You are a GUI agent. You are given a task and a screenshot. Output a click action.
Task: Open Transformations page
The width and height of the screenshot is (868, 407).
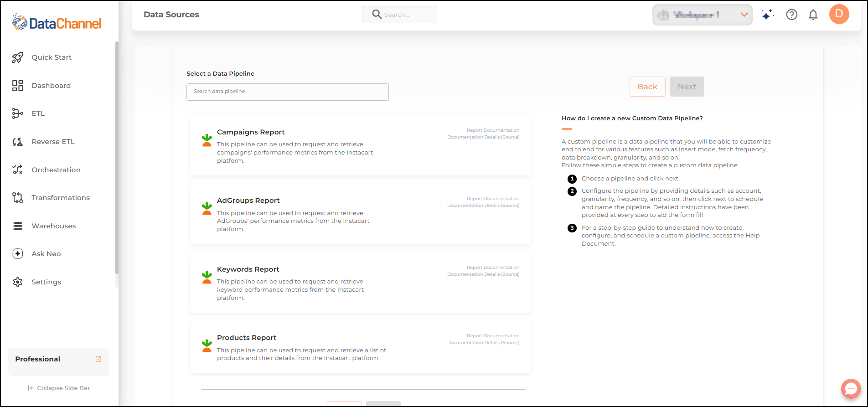[x=61, y=198]
